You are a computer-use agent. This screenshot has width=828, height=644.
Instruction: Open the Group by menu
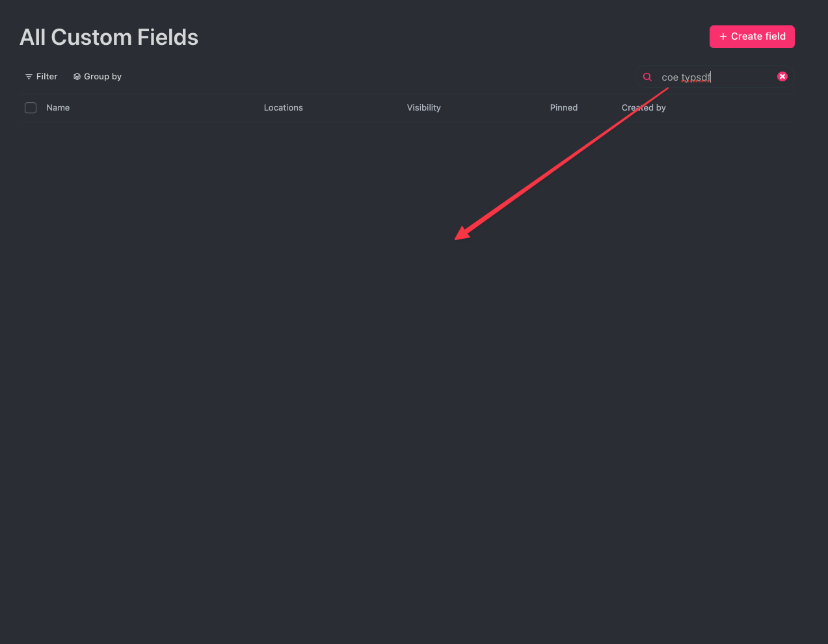pos(98,77)
